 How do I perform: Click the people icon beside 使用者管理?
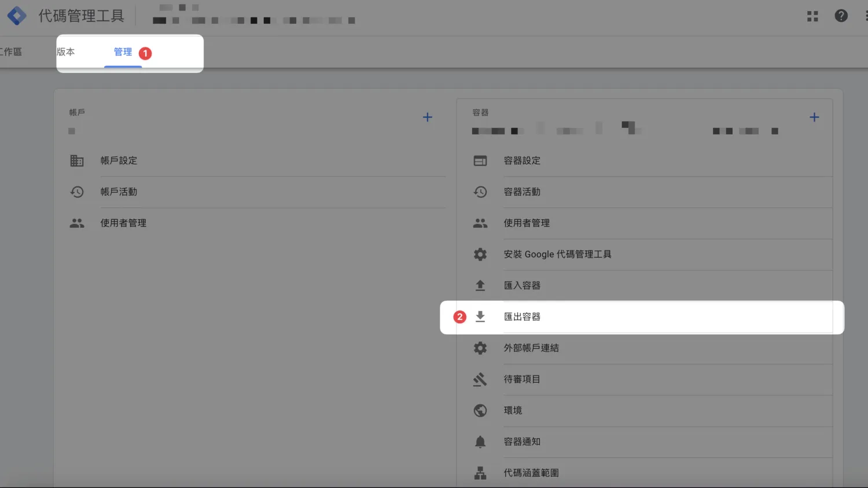pos(77,223)
